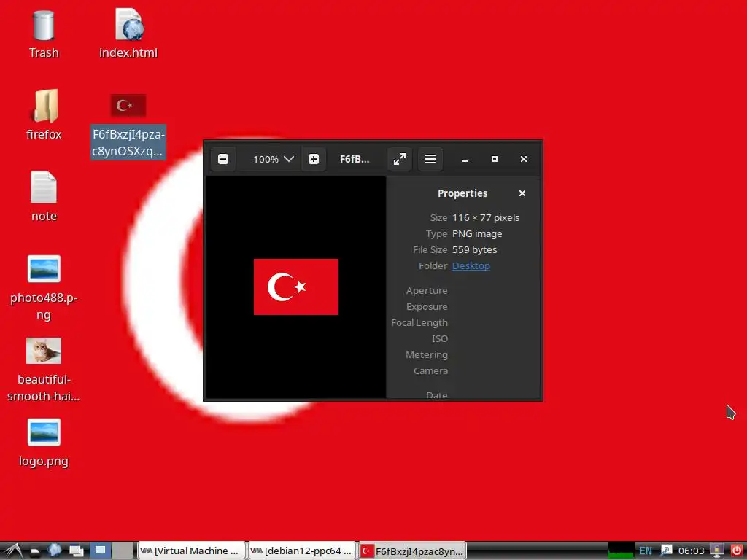This screenshot has width=747, height=560.
Task: Select the logo.png desktop file
Action: pos(44,443)
